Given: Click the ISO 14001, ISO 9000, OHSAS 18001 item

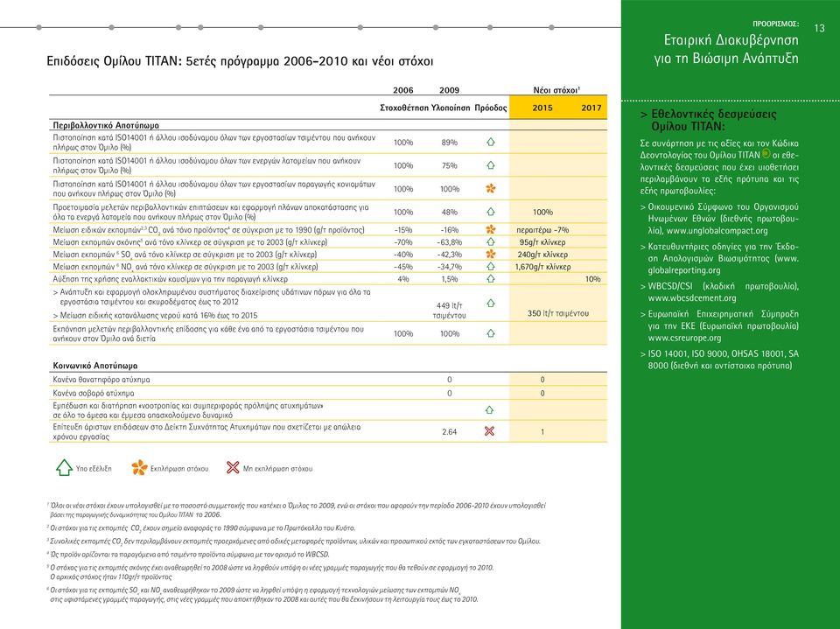Looking at the screenshot, I should [x=719, y=360].
